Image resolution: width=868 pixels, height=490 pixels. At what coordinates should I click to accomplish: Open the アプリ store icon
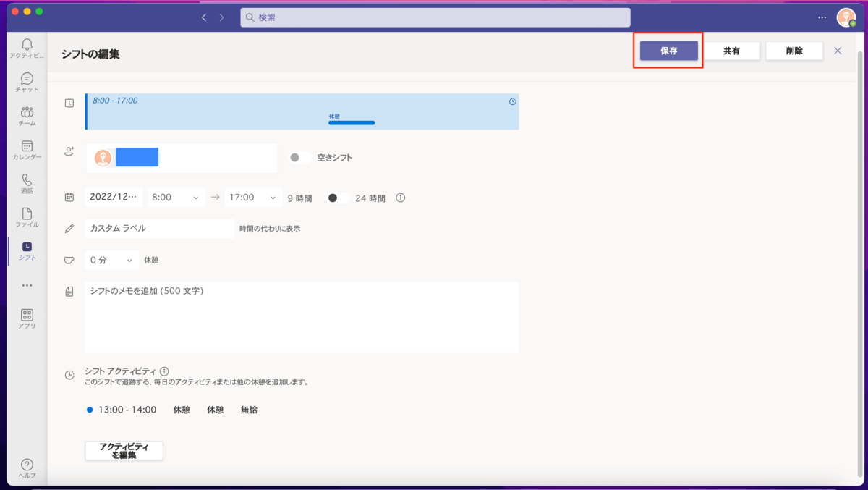point(27,316)
